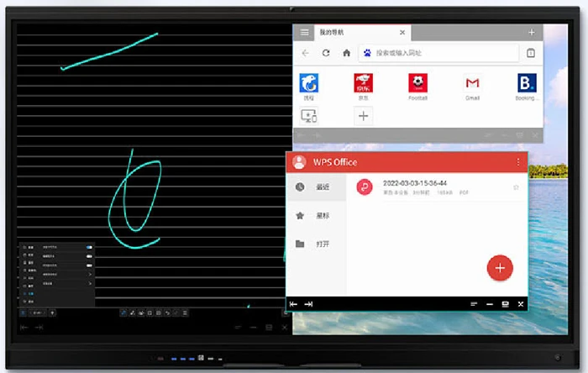Toggle the third switch in whiteboard settings
The width and height of the screenshot is (588, 373).
[x=88, y=264]
